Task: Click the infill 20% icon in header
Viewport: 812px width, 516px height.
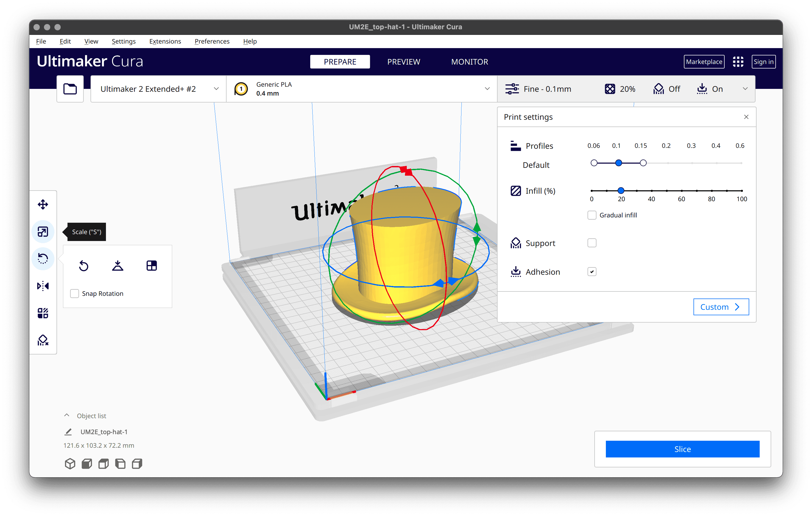Action: [x=610, y=89]
